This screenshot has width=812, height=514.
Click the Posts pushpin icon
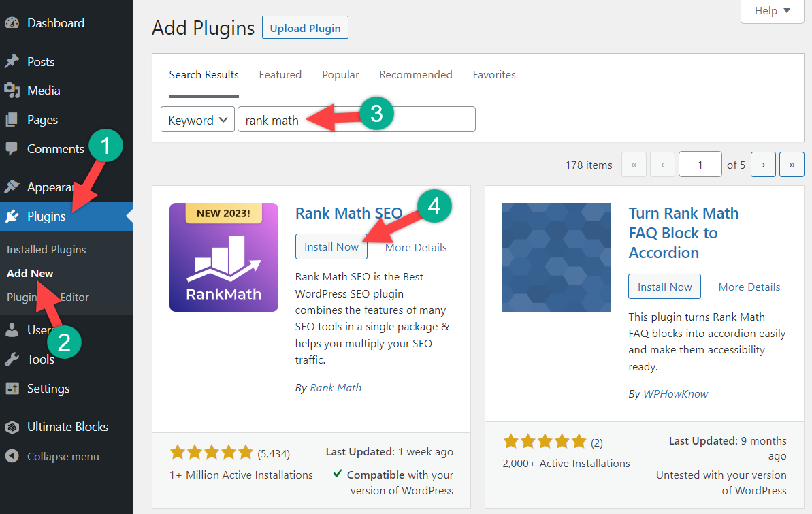12,62
